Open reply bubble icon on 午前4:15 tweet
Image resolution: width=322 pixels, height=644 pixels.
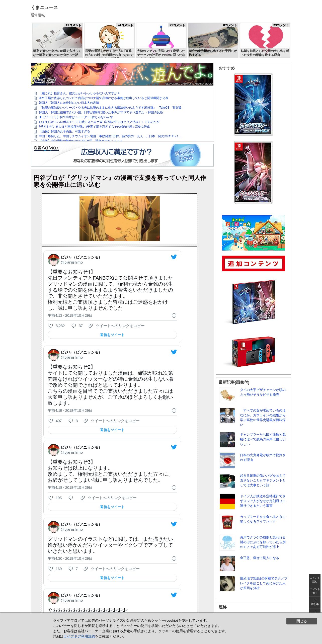click(x=71, y=421)
